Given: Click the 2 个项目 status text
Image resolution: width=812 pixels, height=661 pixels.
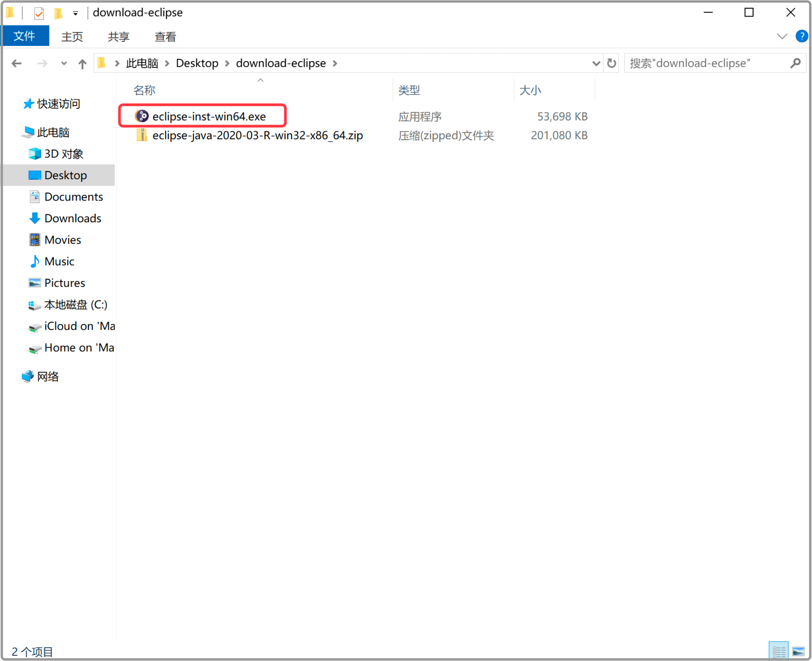Looking at the screenshot, I should pyautogui.click(x=32, y=652).
